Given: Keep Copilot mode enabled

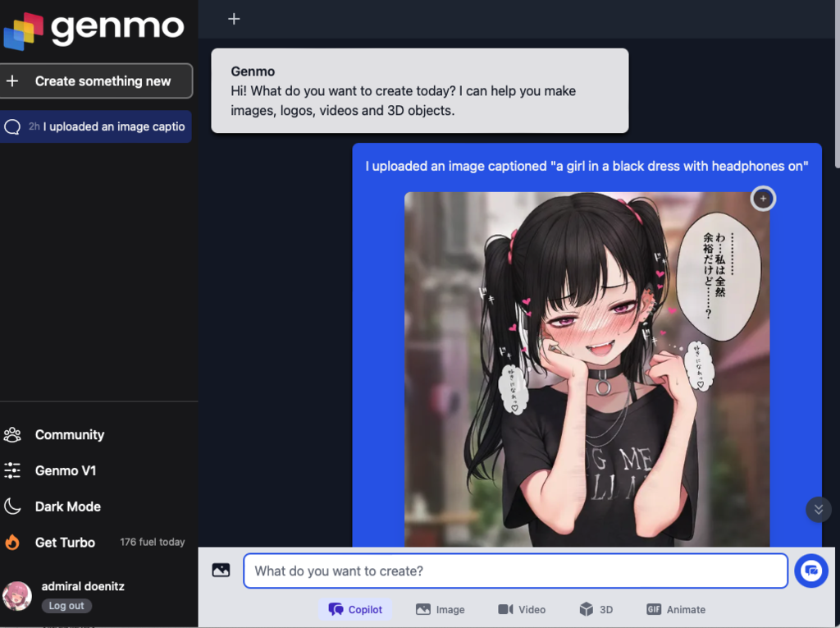Looking at the screenshot, I should (x=355, y=609).
